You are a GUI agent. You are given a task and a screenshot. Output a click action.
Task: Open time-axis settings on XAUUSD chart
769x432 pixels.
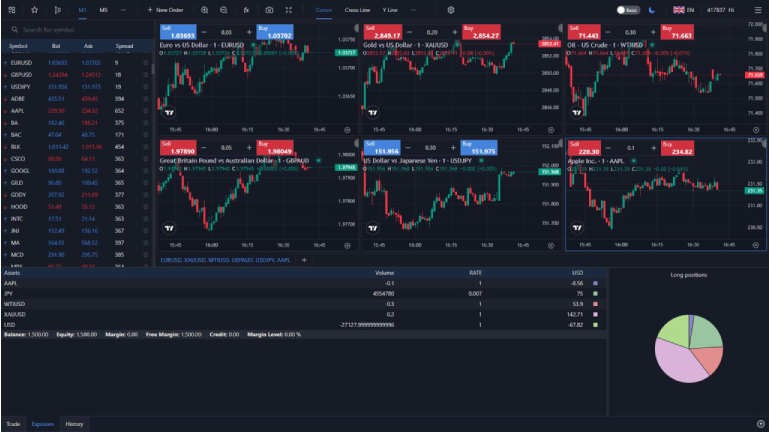pos(551,130)
